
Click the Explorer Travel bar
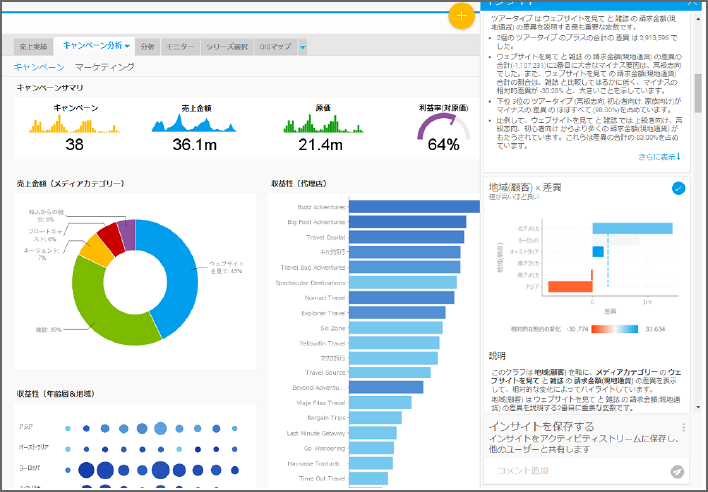click(x=397, y=313)
